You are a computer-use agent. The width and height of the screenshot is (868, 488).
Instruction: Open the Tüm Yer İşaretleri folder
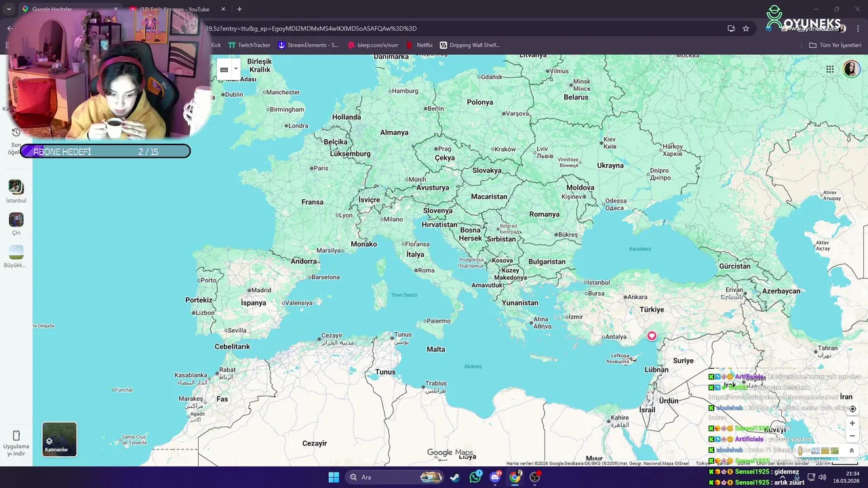[x=835, y=45]
